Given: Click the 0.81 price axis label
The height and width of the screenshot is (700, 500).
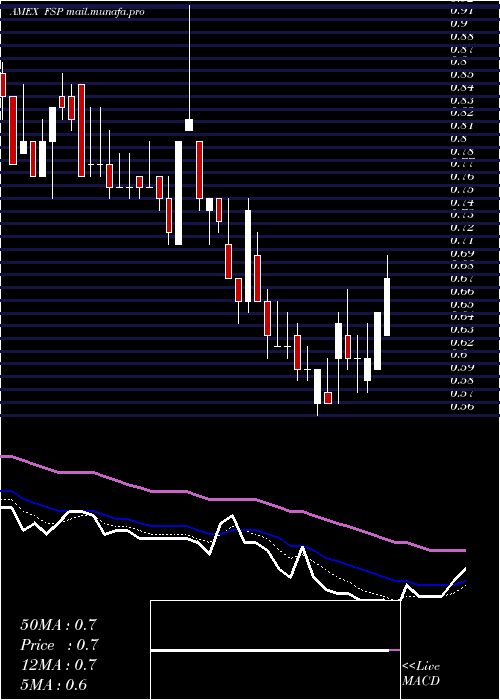Looking at the screenshot, I should [x=462, y=125].
